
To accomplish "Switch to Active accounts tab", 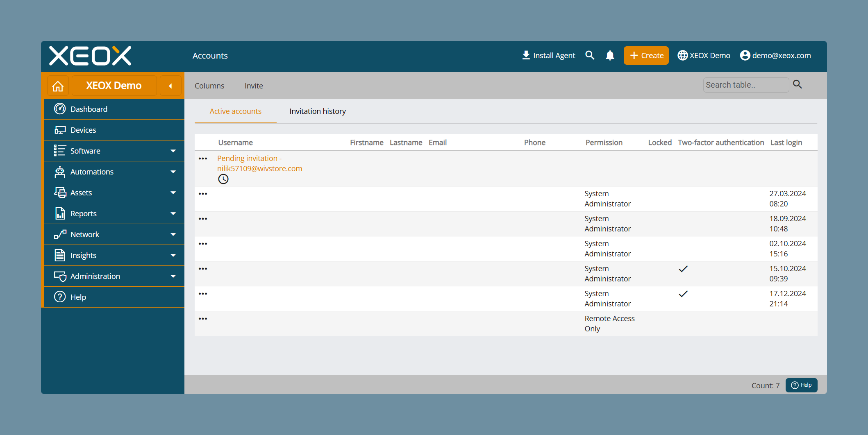I will [235, 111].
